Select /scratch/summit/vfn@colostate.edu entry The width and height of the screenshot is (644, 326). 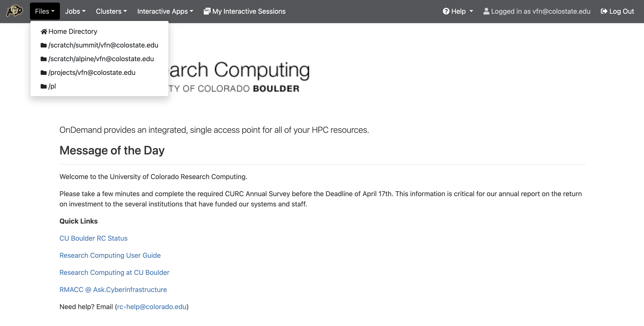tap(99, 45)
